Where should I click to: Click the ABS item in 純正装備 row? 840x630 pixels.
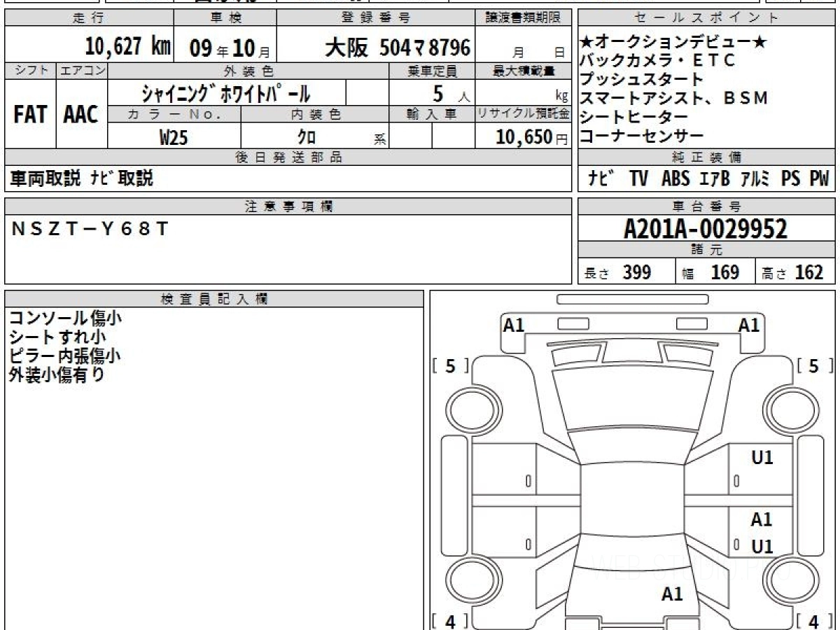(x=675, y=179)
